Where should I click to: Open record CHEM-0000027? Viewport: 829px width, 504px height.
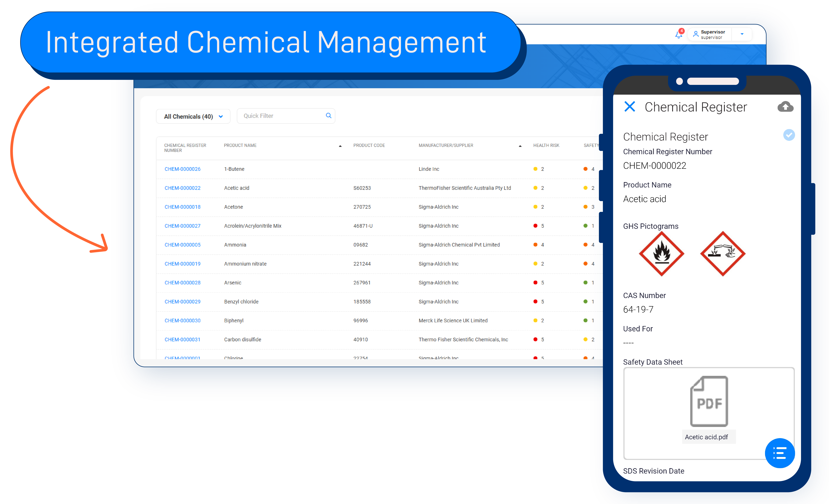182,226
